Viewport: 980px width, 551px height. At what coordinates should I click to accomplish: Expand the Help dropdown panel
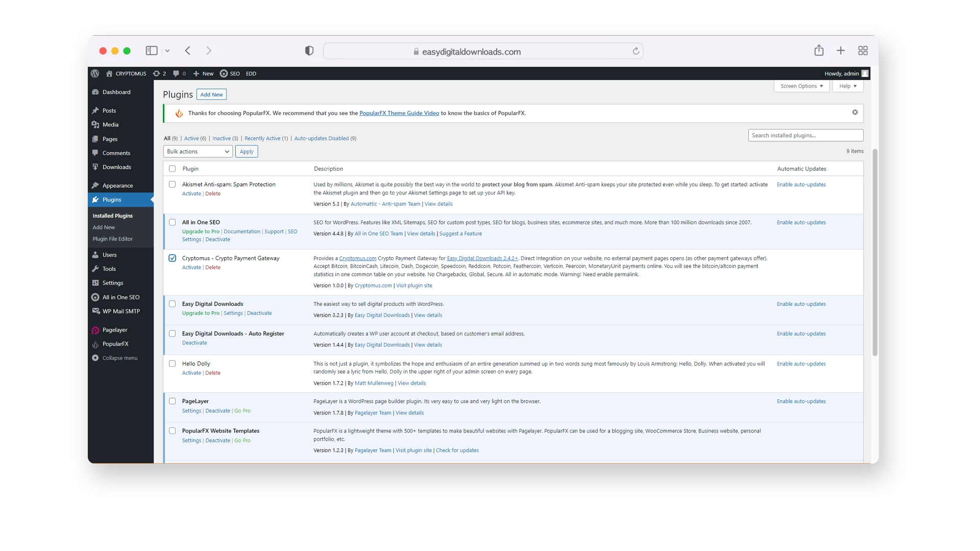click(x=847, y=85)
